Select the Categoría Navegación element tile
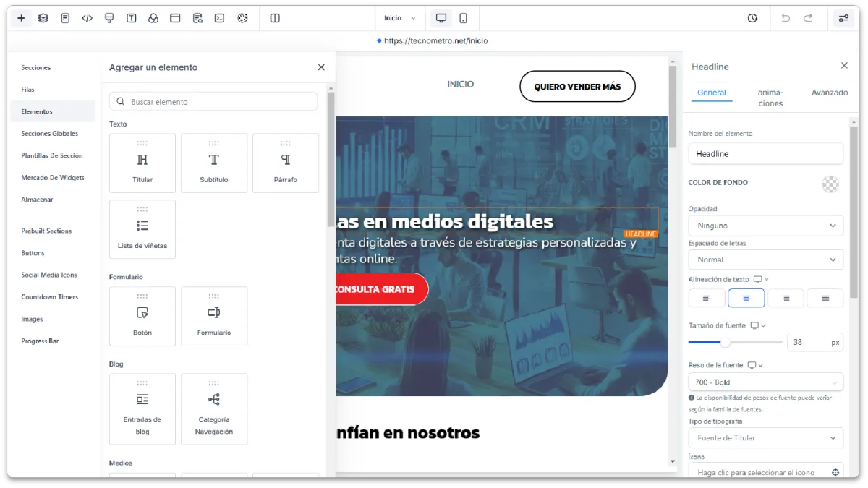 point(214,409)
